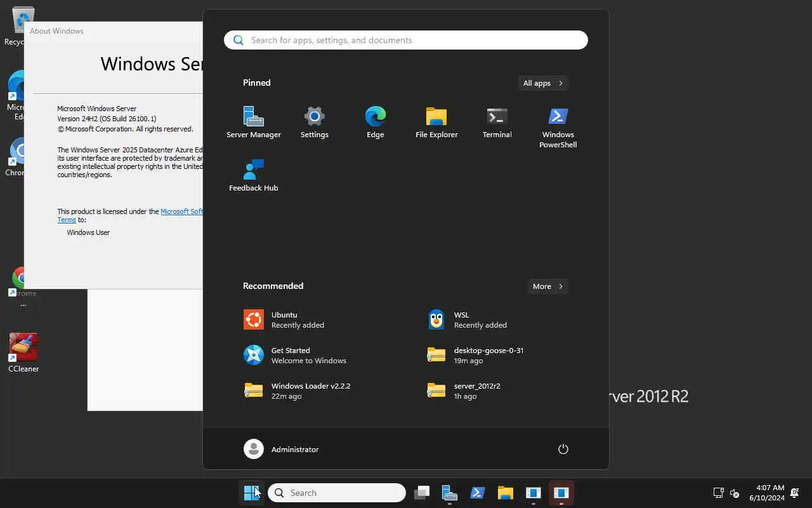Click the muted volume tray icon

point(735,493)
